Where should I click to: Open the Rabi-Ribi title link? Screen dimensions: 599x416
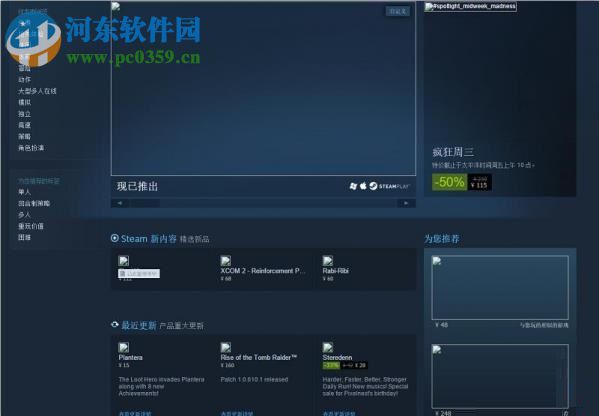335,271
